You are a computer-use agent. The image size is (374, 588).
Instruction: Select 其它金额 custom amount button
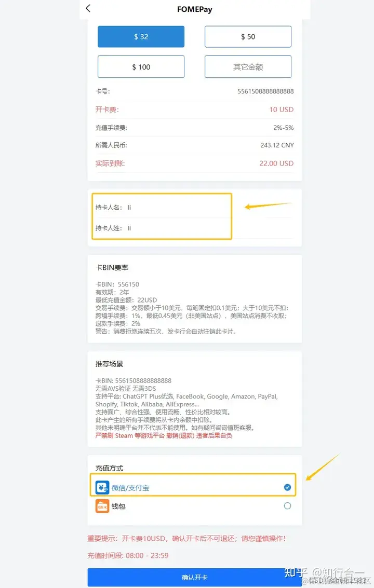pos(248,67)
